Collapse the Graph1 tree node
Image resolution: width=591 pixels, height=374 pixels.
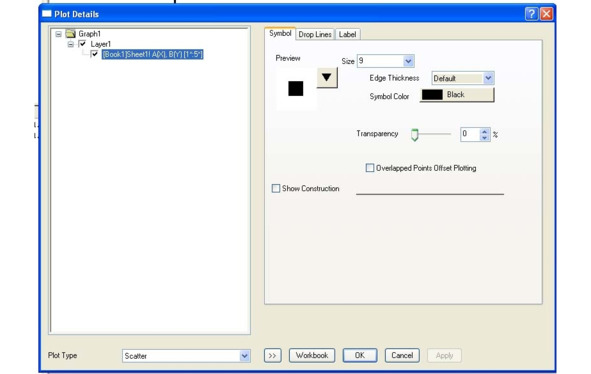(x=58, y=34)
